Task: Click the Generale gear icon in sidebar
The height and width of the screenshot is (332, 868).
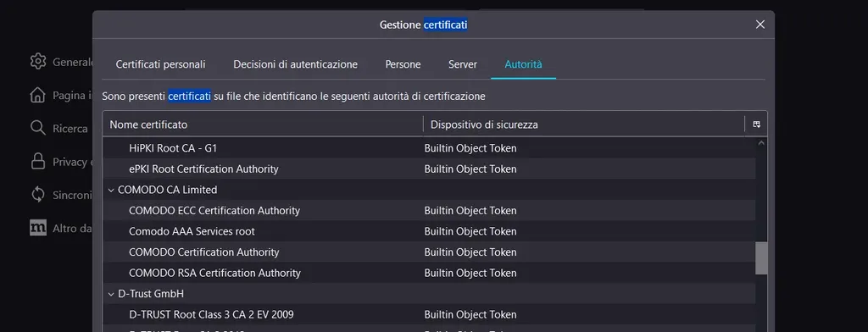Action: [37, 61]
